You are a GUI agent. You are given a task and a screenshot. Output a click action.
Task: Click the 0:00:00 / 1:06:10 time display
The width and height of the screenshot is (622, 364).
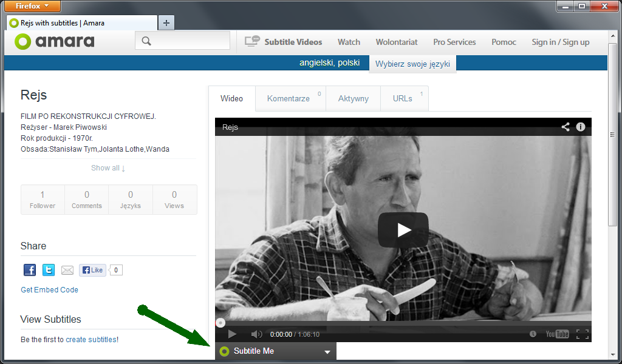pyautogui.click(x=295, y=334)
